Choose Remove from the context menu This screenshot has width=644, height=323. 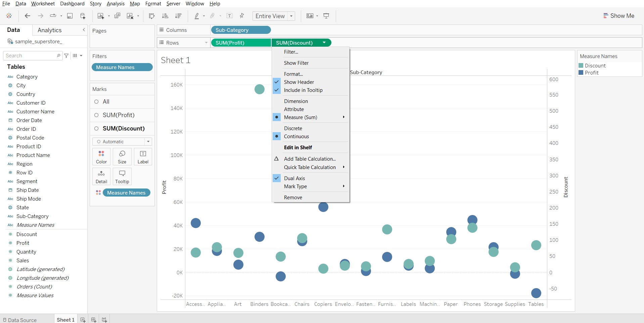[293, 197]
